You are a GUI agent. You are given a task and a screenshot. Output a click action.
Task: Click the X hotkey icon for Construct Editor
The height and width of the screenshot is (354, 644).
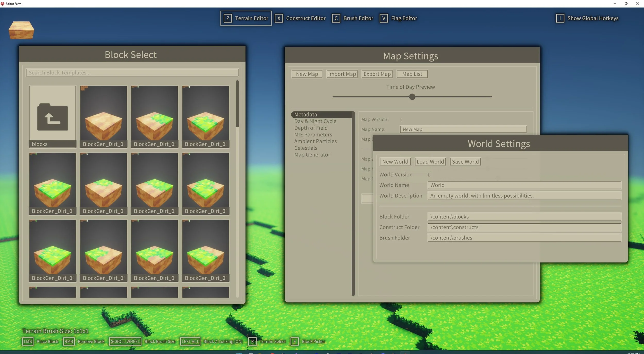[278, 18]
